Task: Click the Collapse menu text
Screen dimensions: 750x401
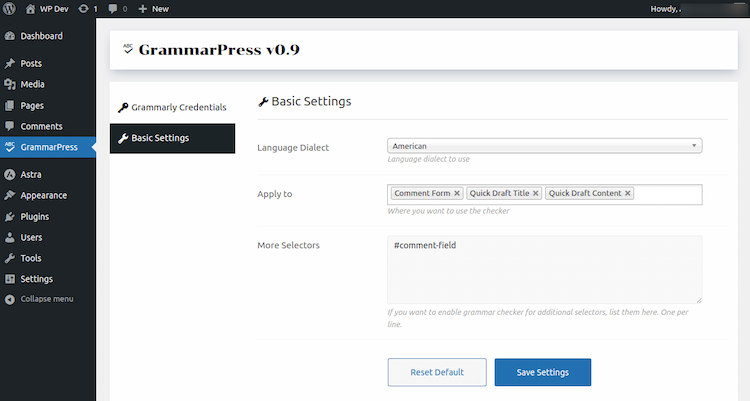Action: point(47,299)
